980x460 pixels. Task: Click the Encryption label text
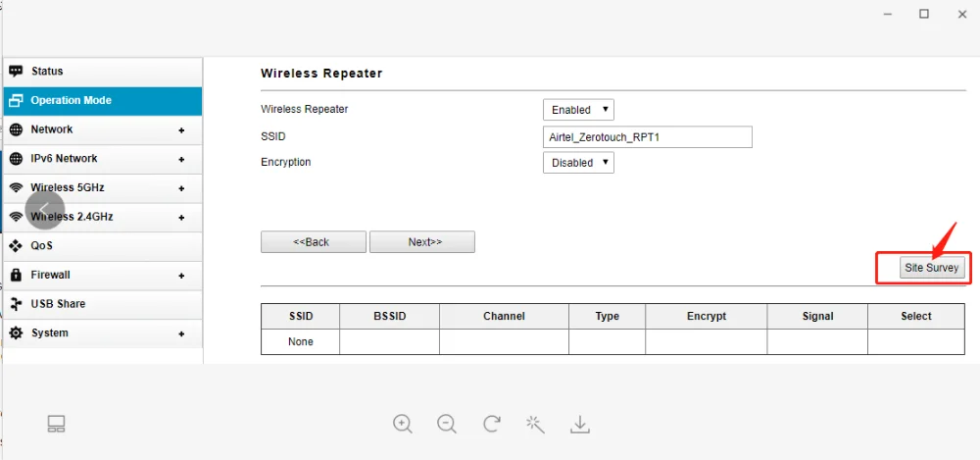click(x=285, y=162)
